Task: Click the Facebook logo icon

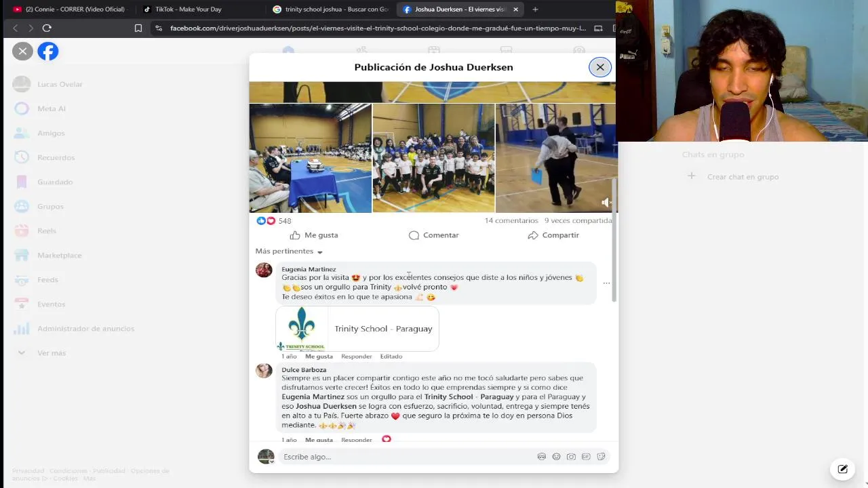Action: (x=48, y=51)
